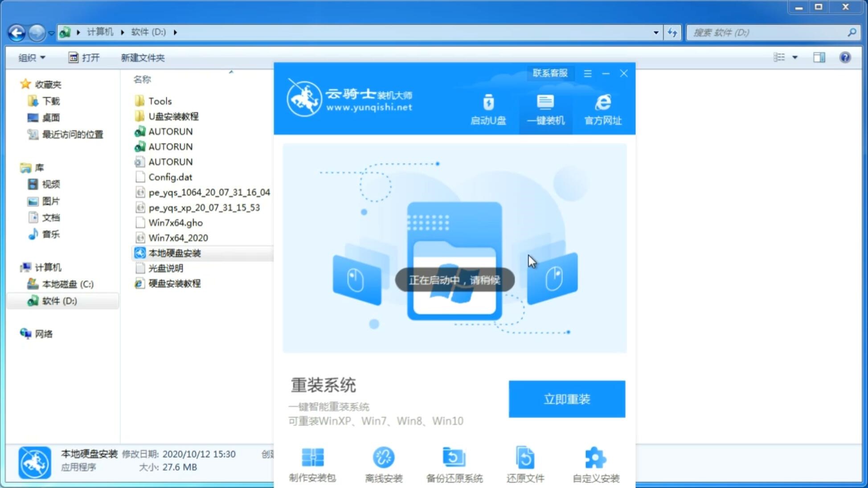The height and width of the screenshot is (488, 868).
Task: Select Win7x64_2020 file in the list
Action: coord(178,238)
